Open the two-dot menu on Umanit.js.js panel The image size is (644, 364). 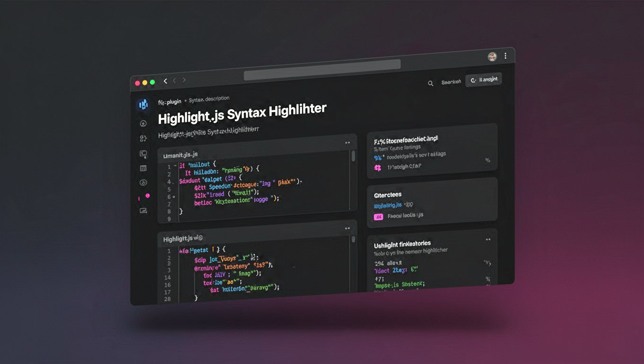[x=348, y=143]
